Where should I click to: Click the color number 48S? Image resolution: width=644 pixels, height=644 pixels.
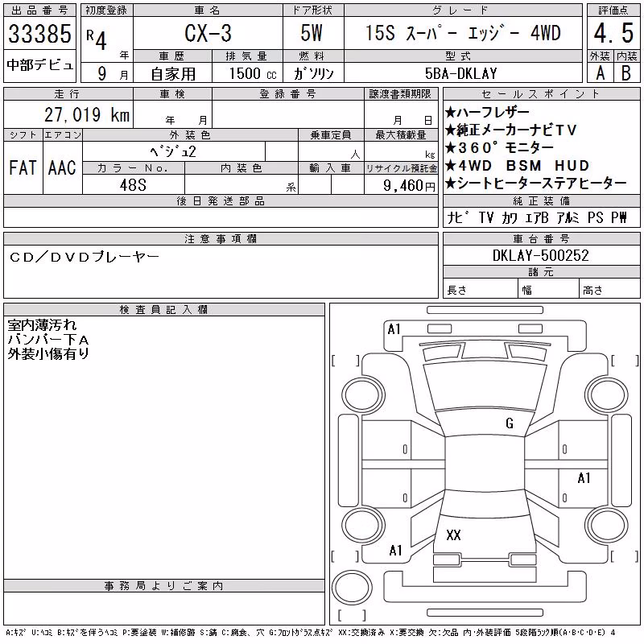click(x=133, y=185)
